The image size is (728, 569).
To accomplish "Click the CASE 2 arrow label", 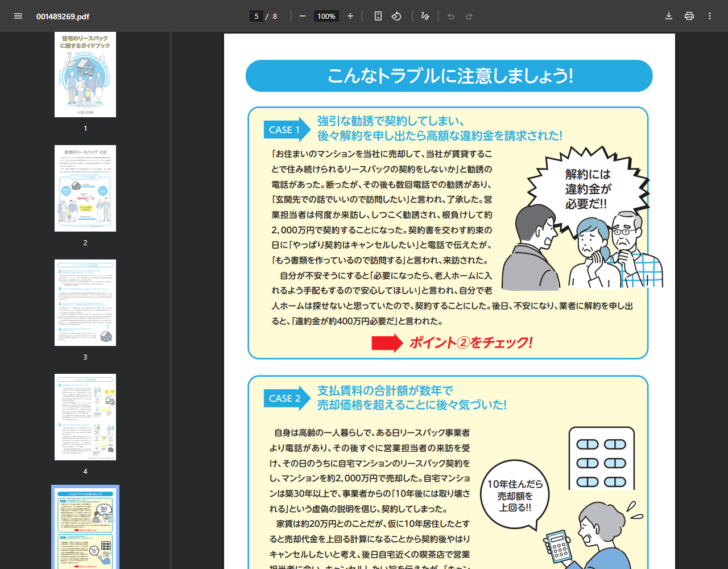I will pos(286,398).
